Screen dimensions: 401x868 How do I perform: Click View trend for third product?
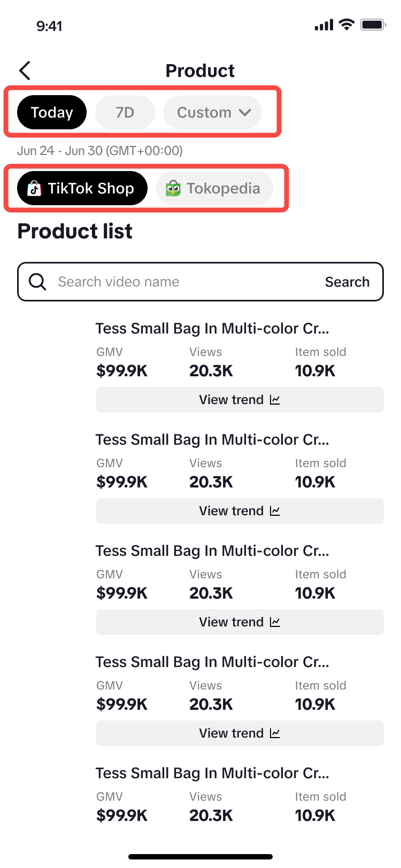[232, 622]
